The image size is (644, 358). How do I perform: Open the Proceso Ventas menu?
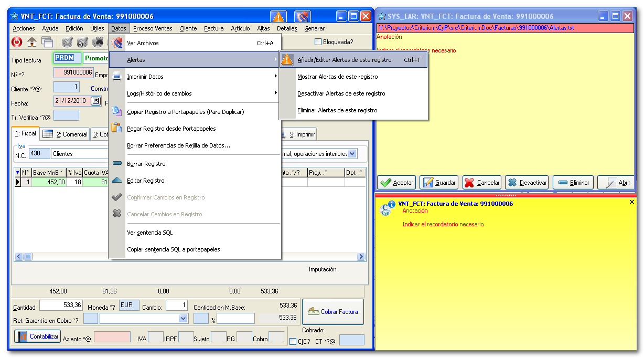coord(153,28)
